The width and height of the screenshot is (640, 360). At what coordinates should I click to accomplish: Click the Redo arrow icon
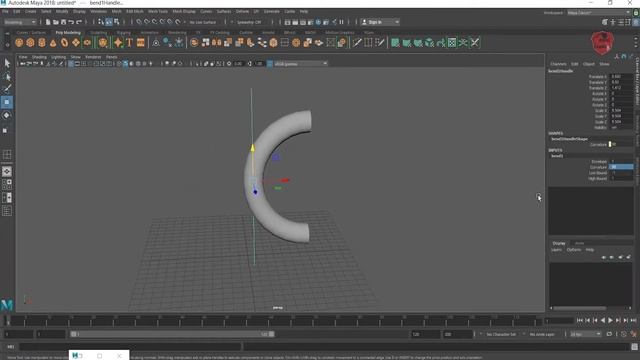click(x=79, y=22)
